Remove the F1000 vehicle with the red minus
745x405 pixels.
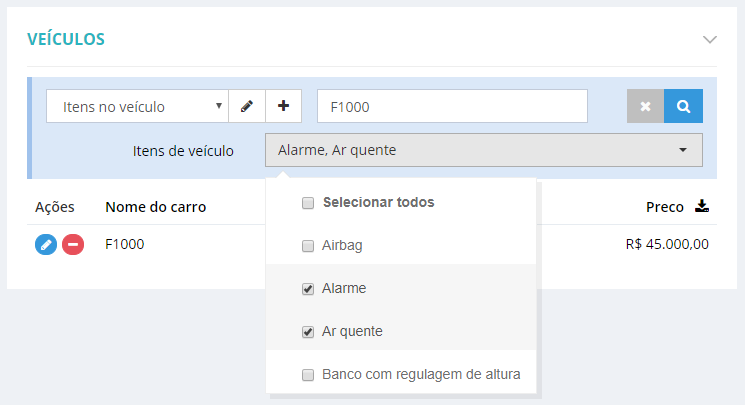click(x=73, y=244)
